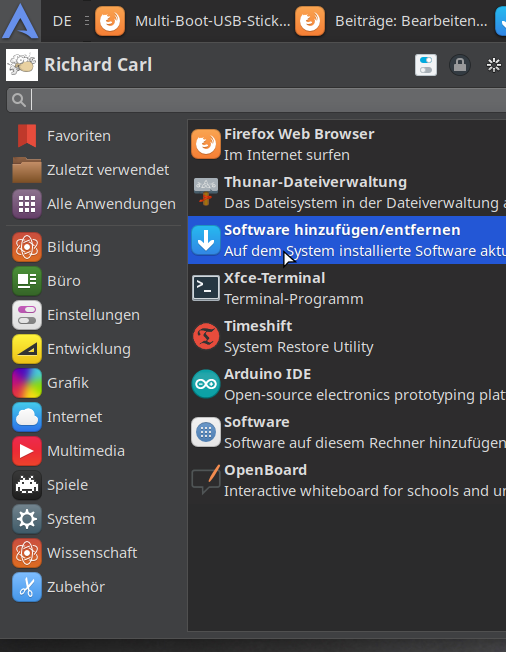Open Favoriten category
Image resolution: width=506 pixels, height=652 pixels.
click(94, 136)
